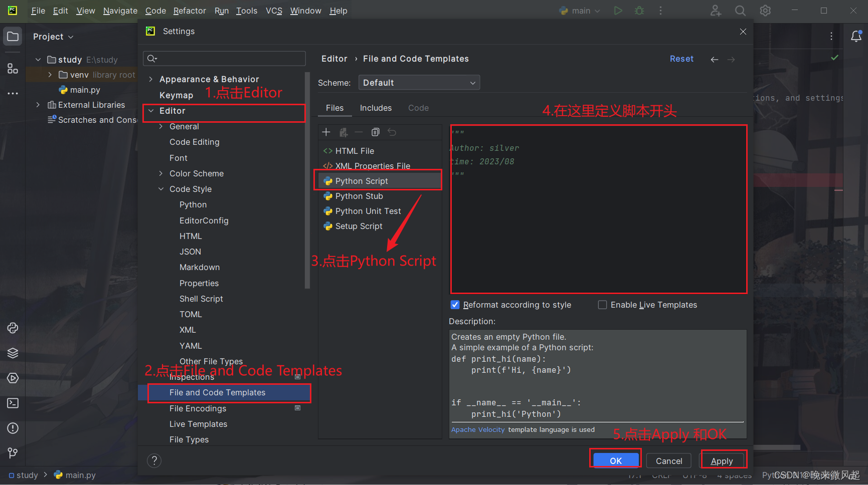Open Code With Me user icon

[x=716, y=11]
